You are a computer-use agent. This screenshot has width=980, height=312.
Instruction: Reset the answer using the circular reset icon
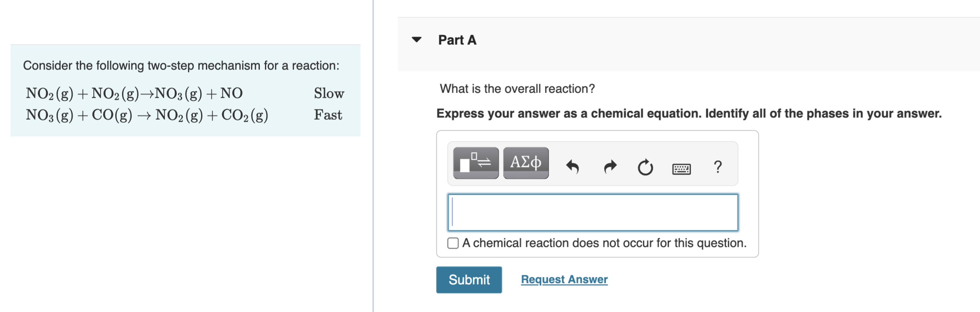(645, 167)
